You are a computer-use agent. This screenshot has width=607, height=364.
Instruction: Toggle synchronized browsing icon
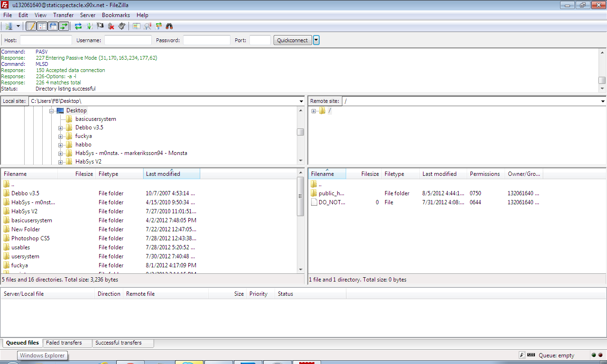tap(158, 26)
